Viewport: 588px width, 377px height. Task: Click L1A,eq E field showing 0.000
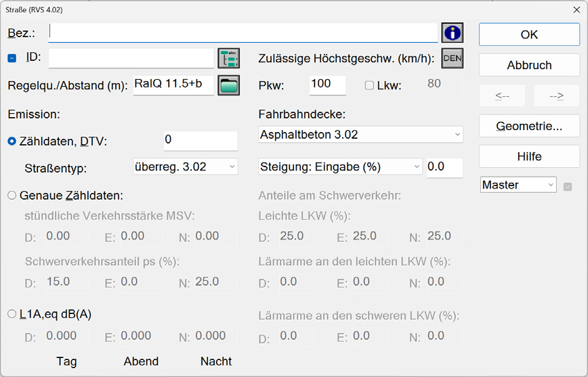point(142,336)
